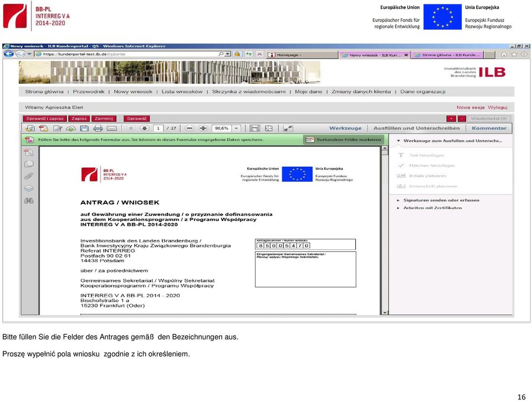This screenshot has height=401, width=532.
Task: Go to next page with down arrow
Action: (x=145, y=128)
